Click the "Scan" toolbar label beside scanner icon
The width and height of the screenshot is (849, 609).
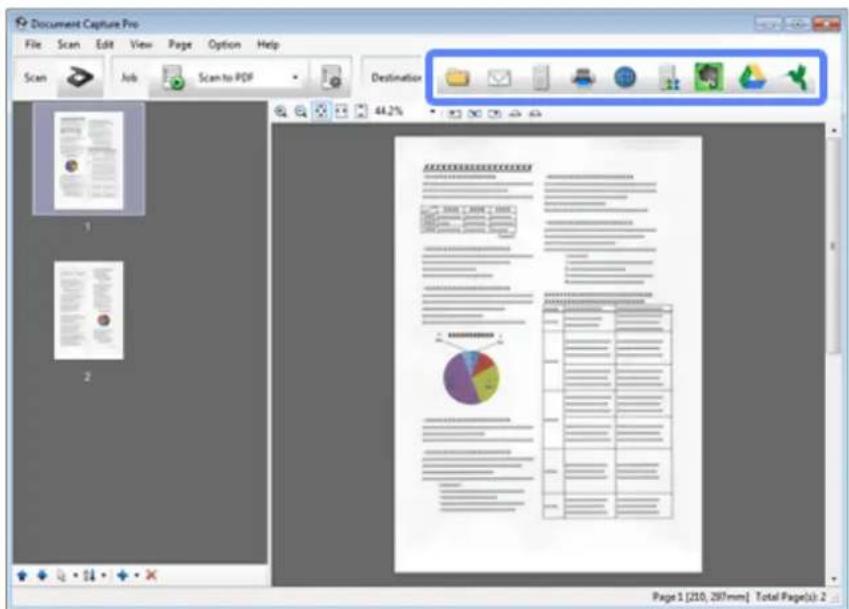coord(35,78)
